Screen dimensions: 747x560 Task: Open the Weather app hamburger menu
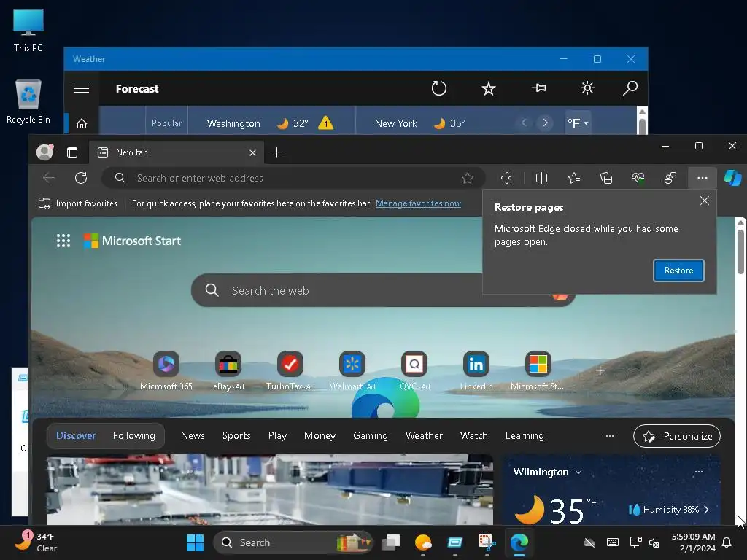[82, 88]
